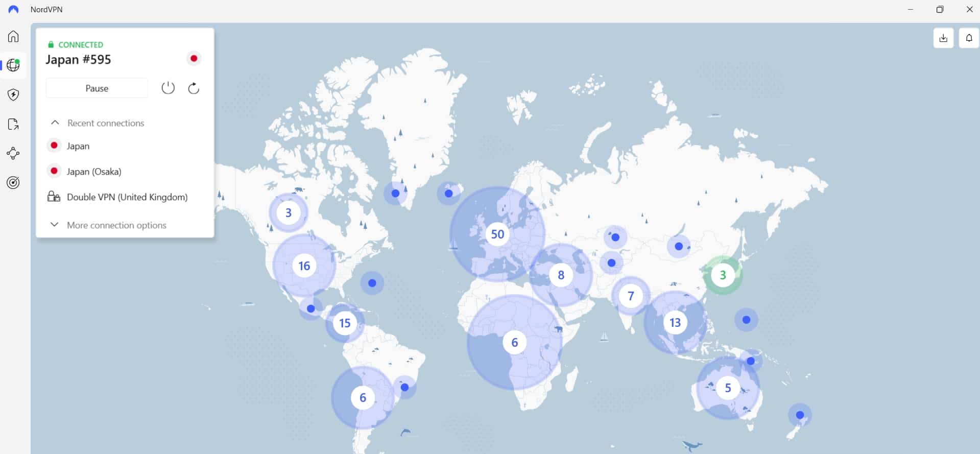
Task: Click the Double VPN lock icon
Action: [54, 197]
